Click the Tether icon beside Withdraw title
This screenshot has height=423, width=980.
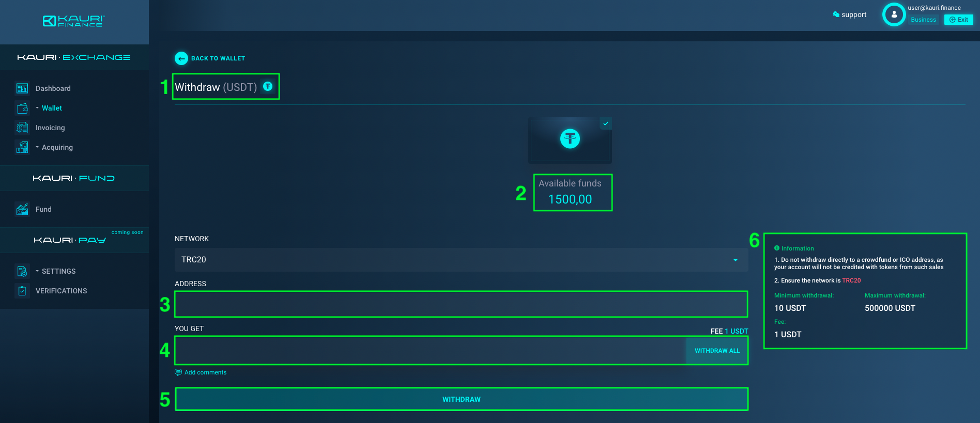[x=268, y=86]
